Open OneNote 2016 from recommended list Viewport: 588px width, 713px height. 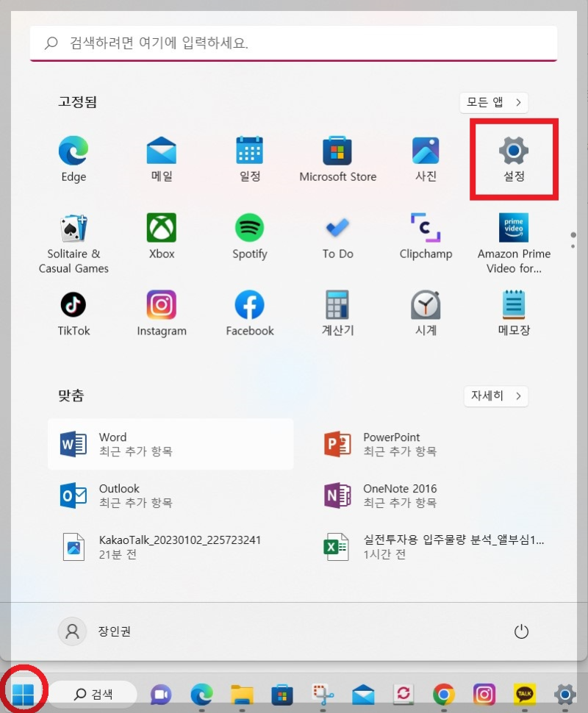(x=434, y=495)
